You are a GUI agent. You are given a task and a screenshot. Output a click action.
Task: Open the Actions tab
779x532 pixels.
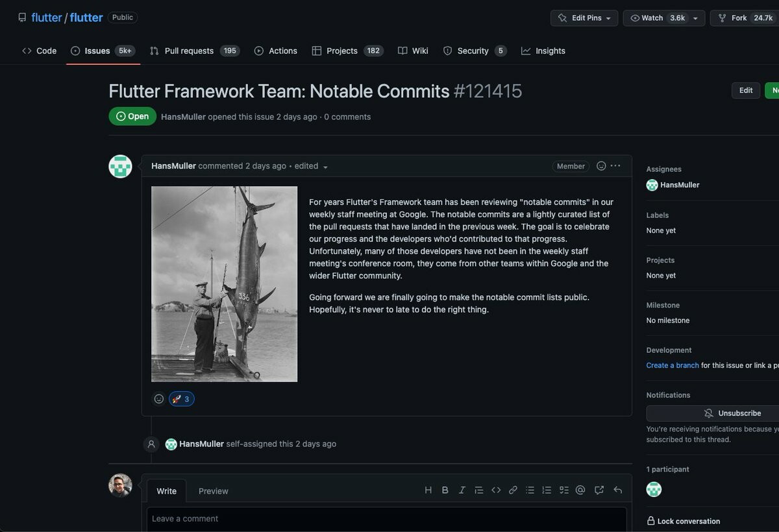pyautogui.click(x=275, y=51)
